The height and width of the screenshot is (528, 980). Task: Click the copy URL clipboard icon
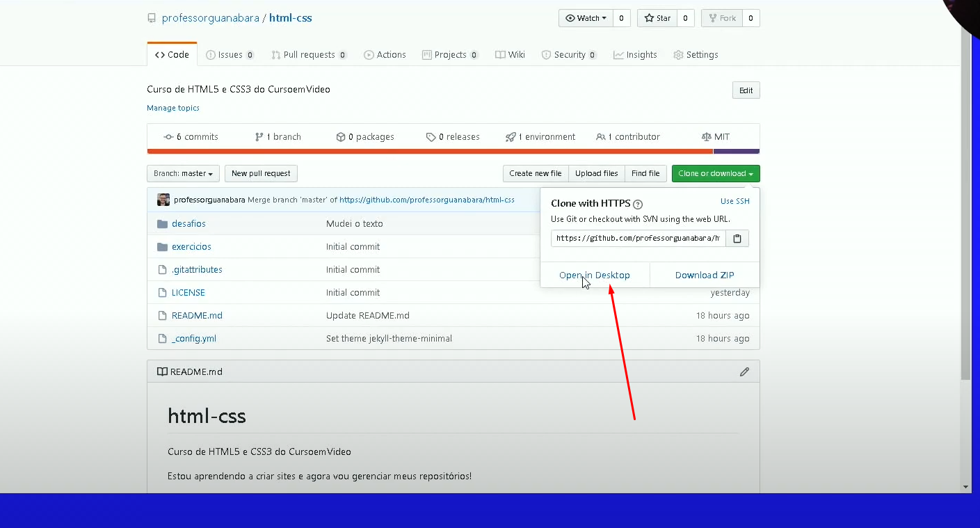737,239
